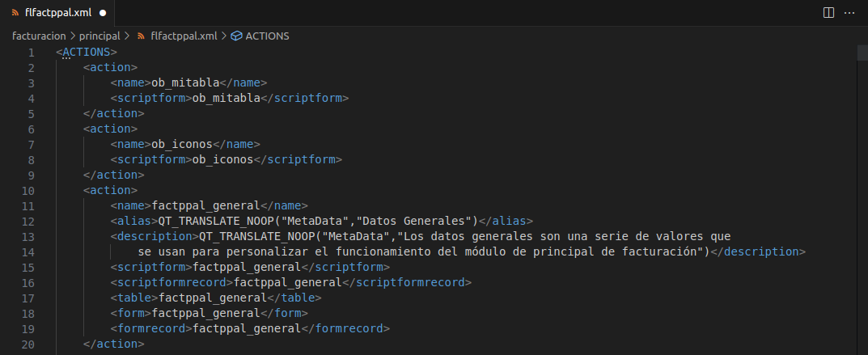Click the Split Editor Right icon
The height and width of the screenshot is (355, 868).
(828, 13)
